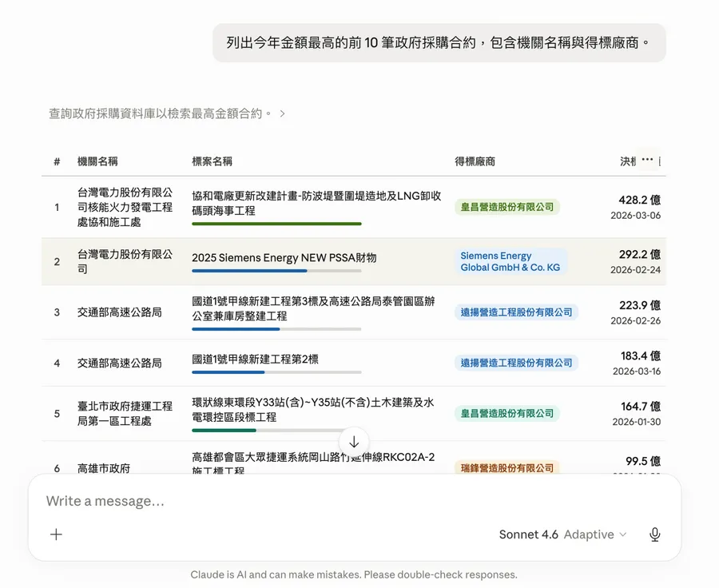Click 國道1號甲線新建工程第3標 contract name
The width and height of the screenshot is (719, 588).
click(x=313, y=308)
